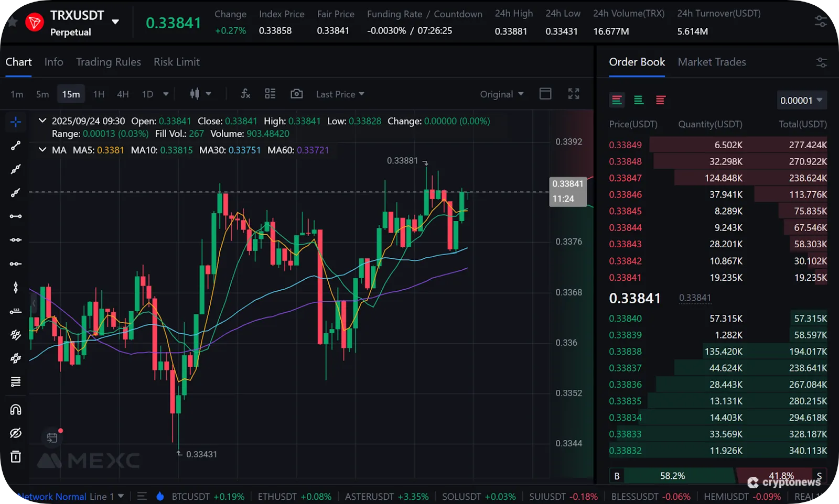This screenshot has width=839, height=504.
Task: Take chart snapshot with camera icon
Action: (296, 94)
